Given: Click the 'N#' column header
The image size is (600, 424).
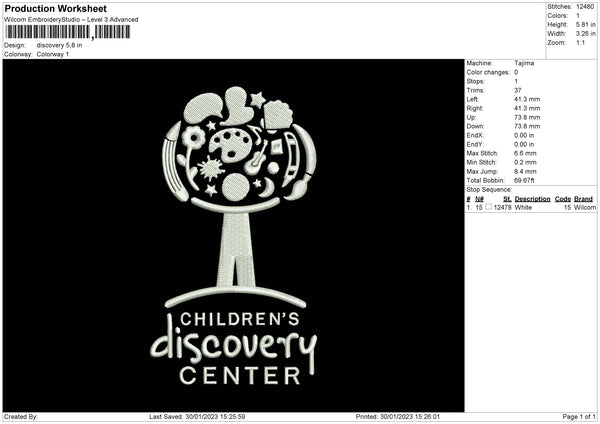Looking at the screenshot, I should coord(479,199).
